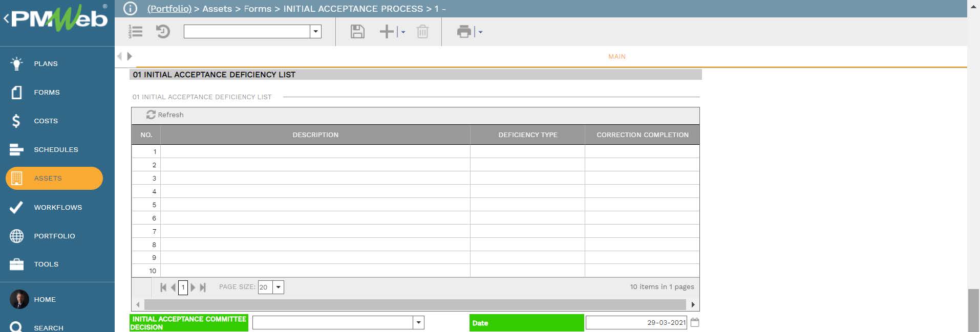The height and width of the screenshot is (332, 980).
Task: Expand the toolbar combo box dropdown
Action: click(x=316, y=32)
